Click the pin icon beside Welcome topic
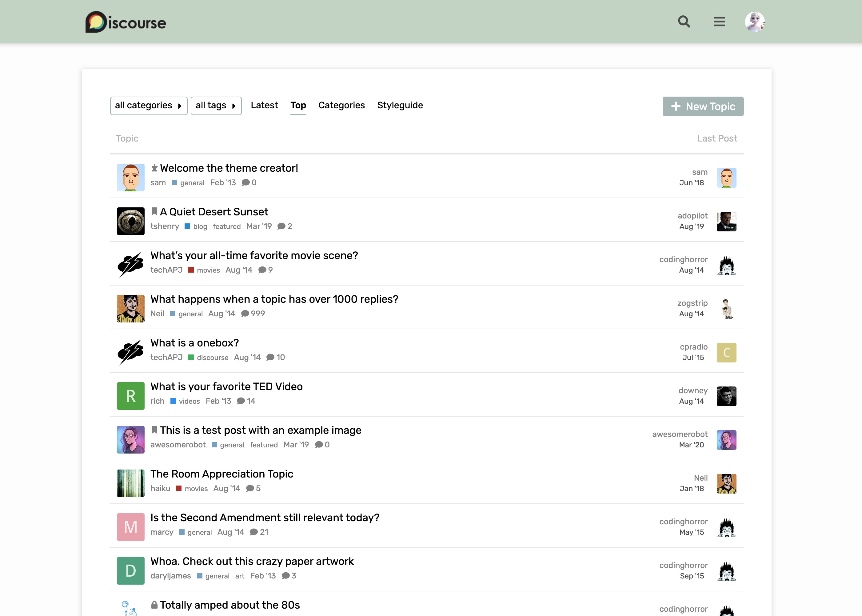The image size is (862, 616). pyautogui.click(x=154, y=168)
